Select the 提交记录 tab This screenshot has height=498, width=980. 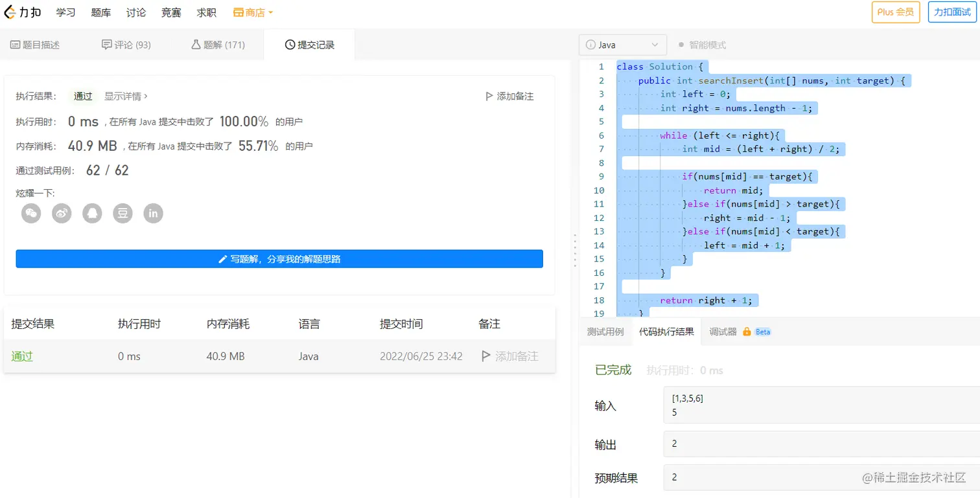(309, 45)
